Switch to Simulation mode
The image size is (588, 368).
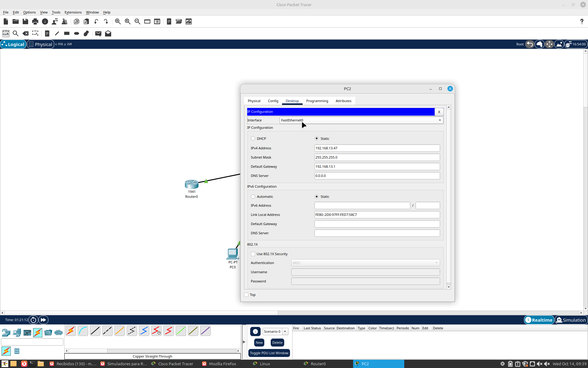coord(571,320)
